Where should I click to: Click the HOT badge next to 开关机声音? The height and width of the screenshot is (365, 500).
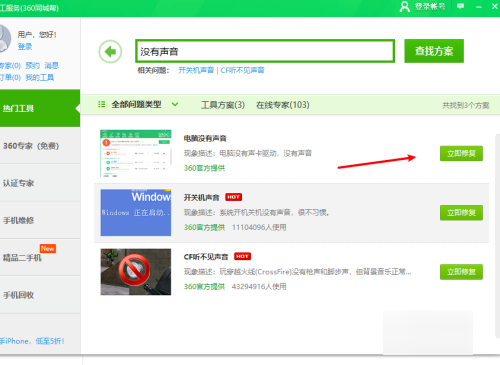[x=234, y=197]
